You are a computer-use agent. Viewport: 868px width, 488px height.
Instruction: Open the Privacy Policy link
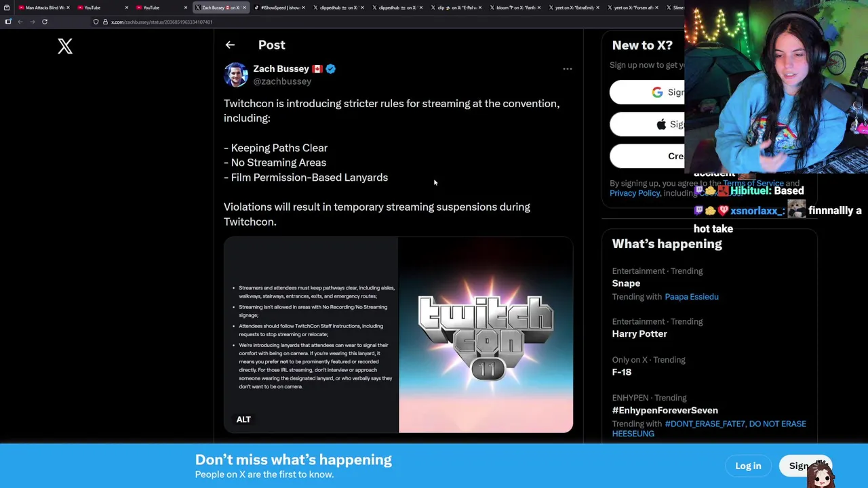pyautogui.click(x=635, y=193)
